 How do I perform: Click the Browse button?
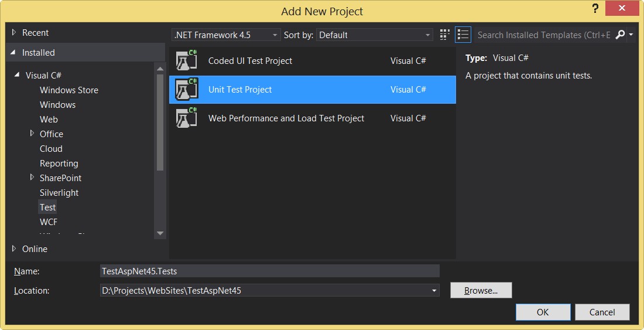tap(481, 291)
